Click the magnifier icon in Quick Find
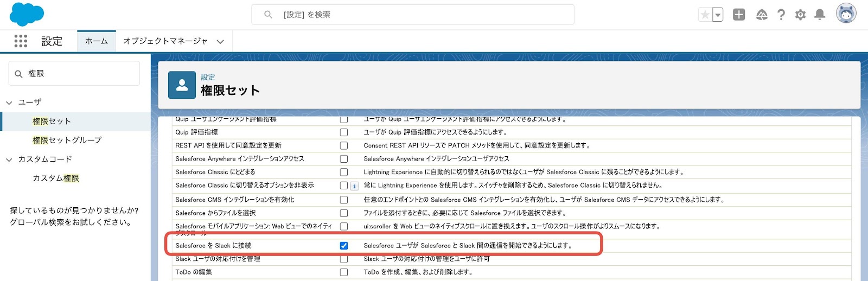Viewport: 868px width, 281px height. click(x=18, y=74)
